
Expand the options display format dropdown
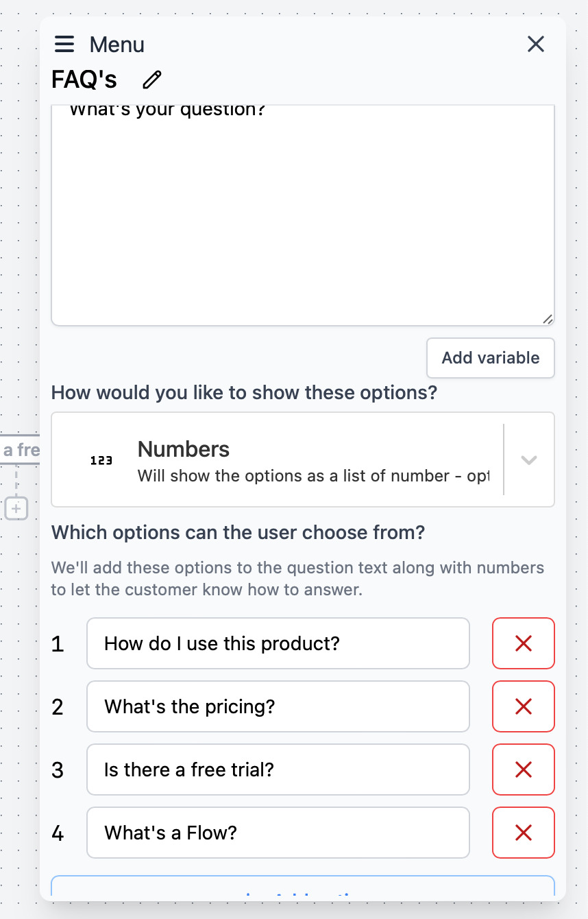528,459
